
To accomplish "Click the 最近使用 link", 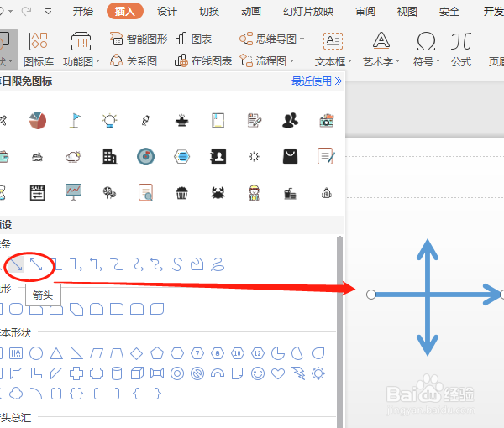I will coord(317,81).
